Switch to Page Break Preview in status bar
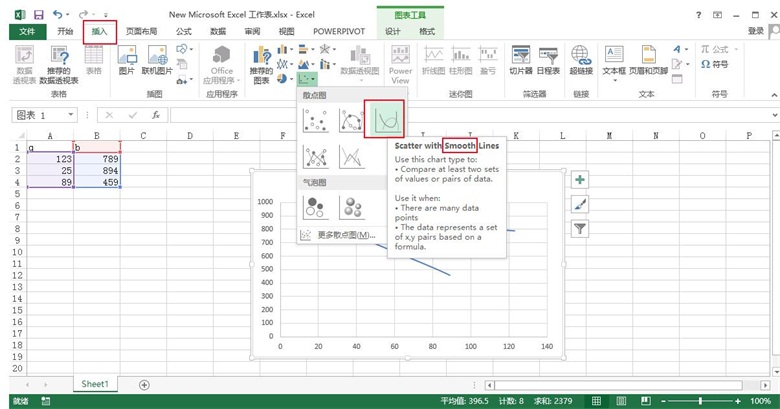 tap(646, 401)
